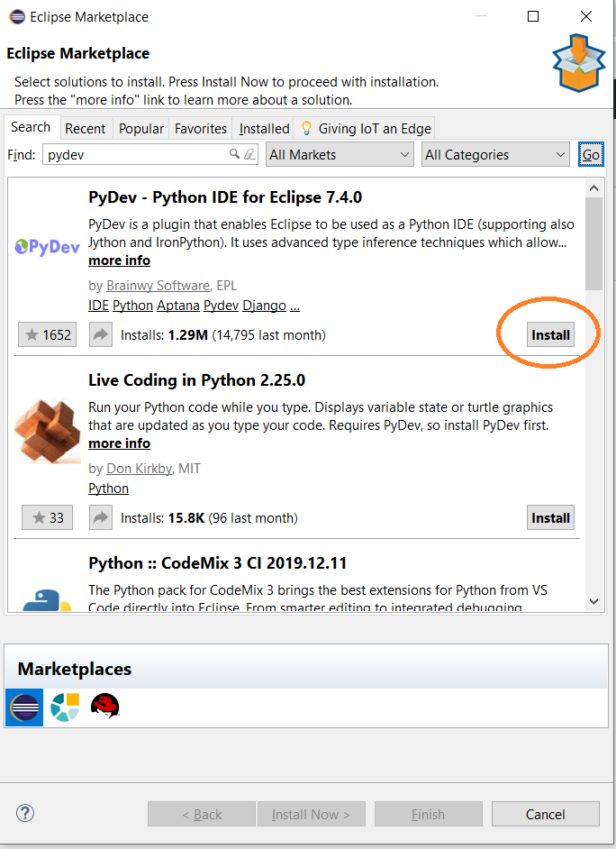The image size is (616, 849).
Task: Switch to the Popular tab
Action: (x=141, y=129)
